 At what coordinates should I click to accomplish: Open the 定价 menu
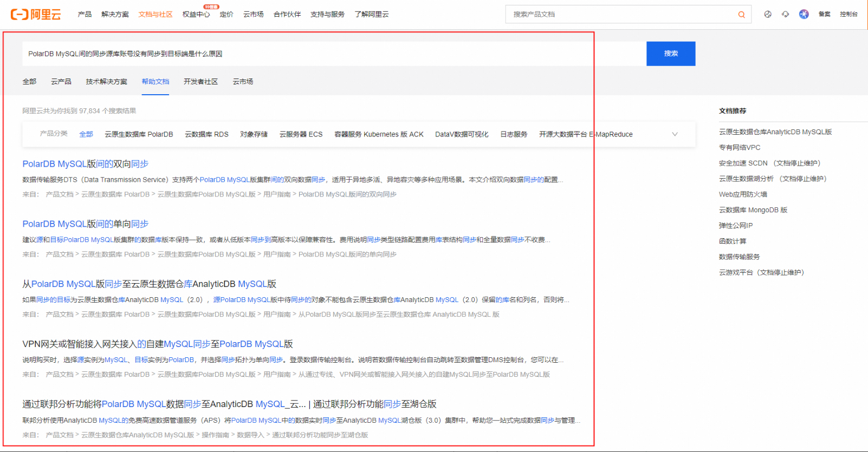(226, 15)
